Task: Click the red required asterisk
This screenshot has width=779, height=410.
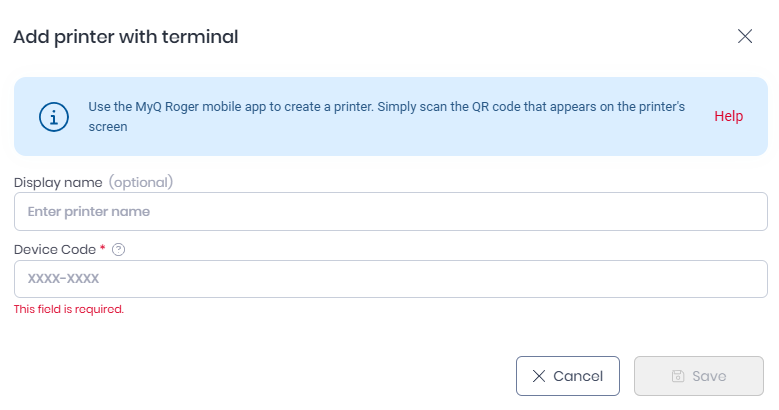Action: click(x=102, y=247)
